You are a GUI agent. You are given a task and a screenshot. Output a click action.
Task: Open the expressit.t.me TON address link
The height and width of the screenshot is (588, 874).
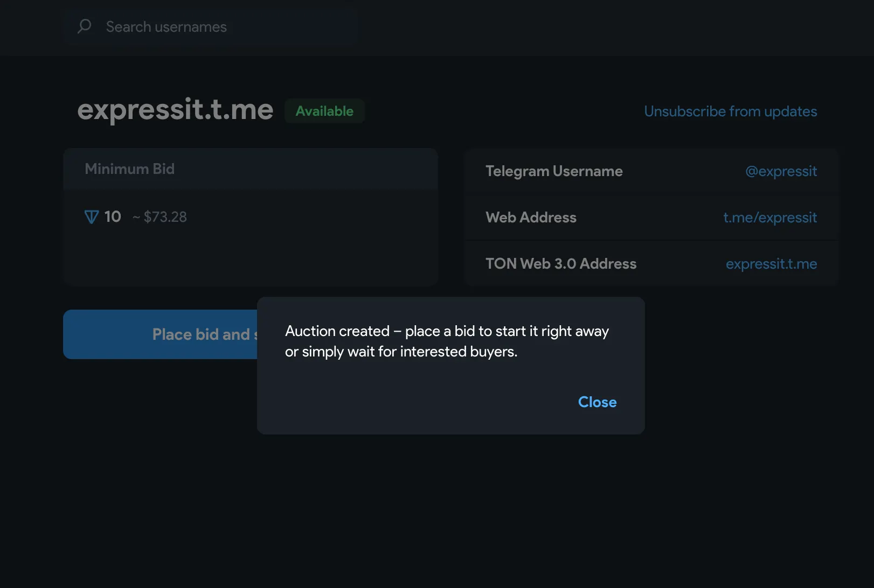click(x=771, y=264)
